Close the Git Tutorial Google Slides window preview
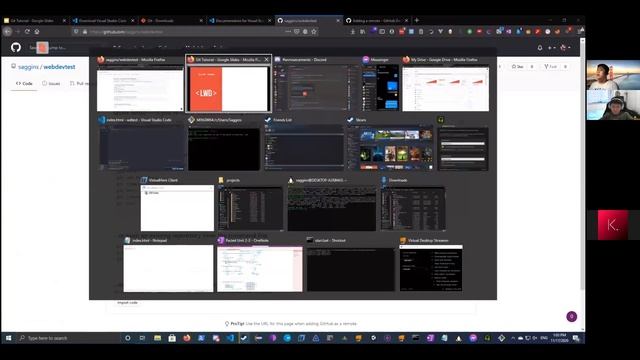 (267, 60)
